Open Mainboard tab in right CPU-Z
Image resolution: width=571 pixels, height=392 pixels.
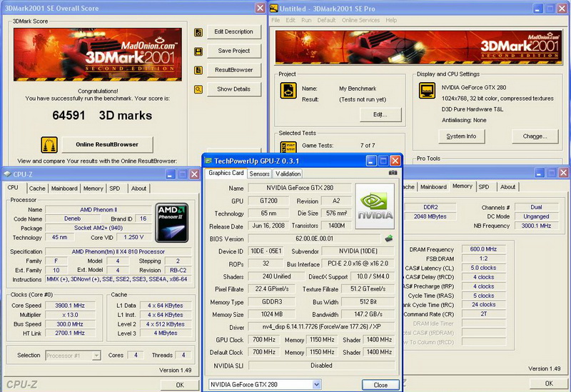pos(433,187)
